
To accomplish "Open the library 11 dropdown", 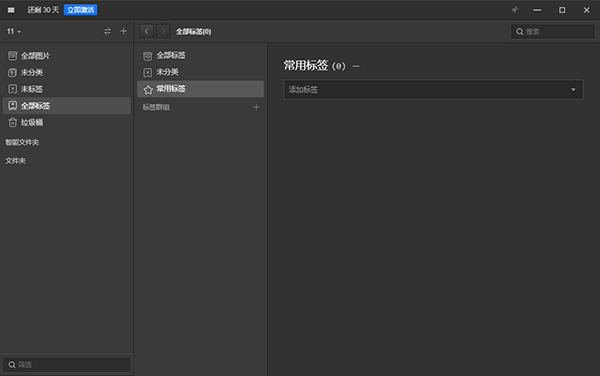I will (13, 31).
